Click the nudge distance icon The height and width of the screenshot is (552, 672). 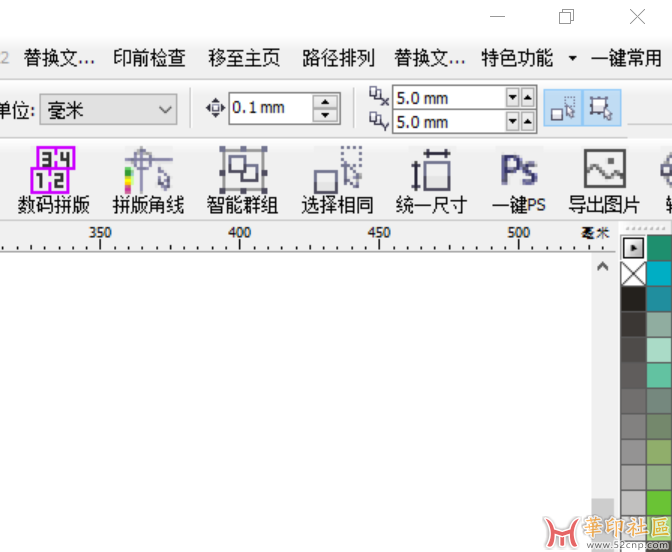pyautogui.click(x=215, y=108)
